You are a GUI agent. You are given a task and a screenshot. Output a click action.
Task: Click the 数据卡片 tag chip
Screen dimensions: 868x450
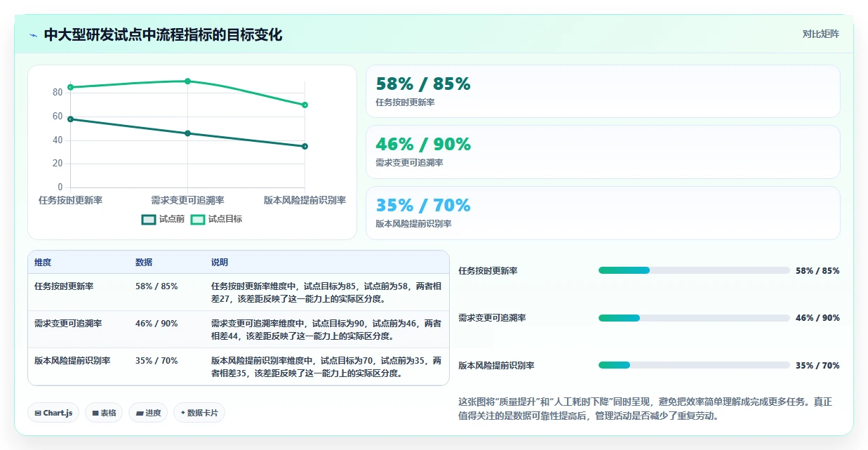click(199, 413)
